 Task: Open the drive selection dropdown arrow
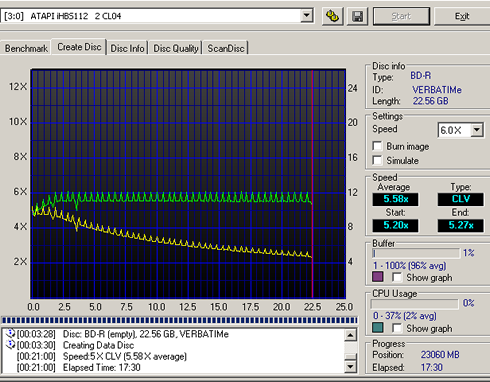click(x=306, y=15)
